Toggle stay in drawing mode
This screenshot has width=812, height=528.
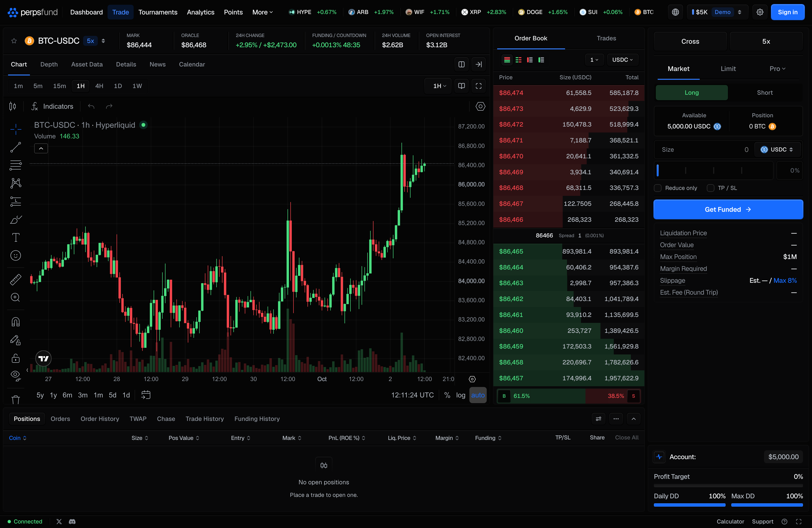[15, 340]
